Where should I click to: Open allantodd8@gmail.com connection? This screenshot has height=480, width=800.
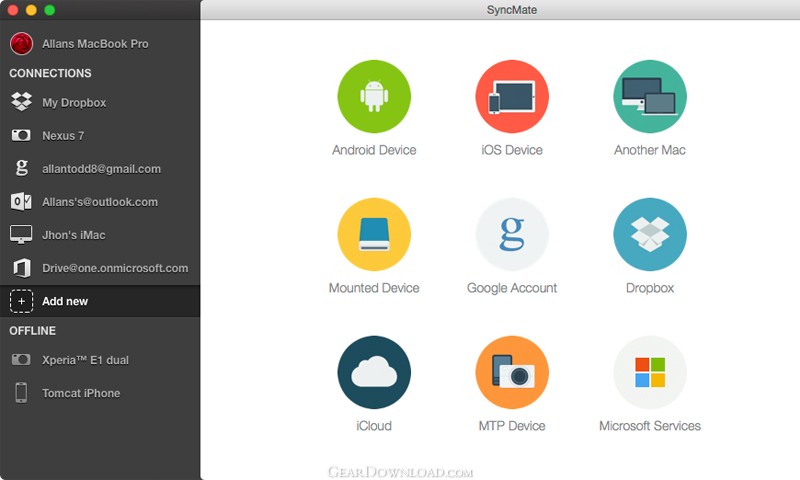click(x=100, y=168)
